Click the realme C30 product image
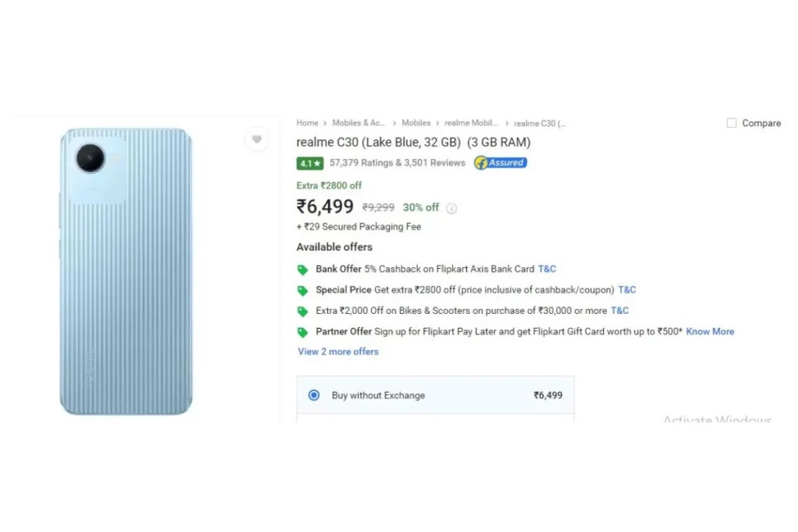The width and height of the screenshot is (798, 532). click(125, 271)
